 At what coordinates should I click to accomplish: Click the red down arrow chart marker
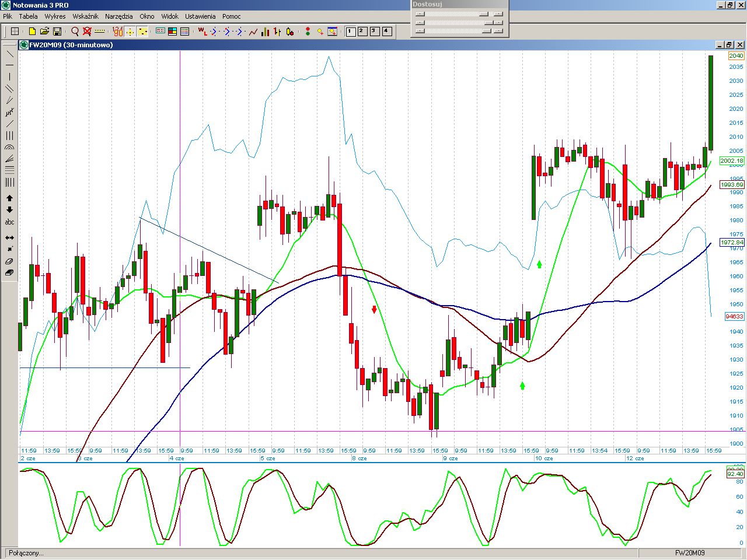[x=374, y=309]
